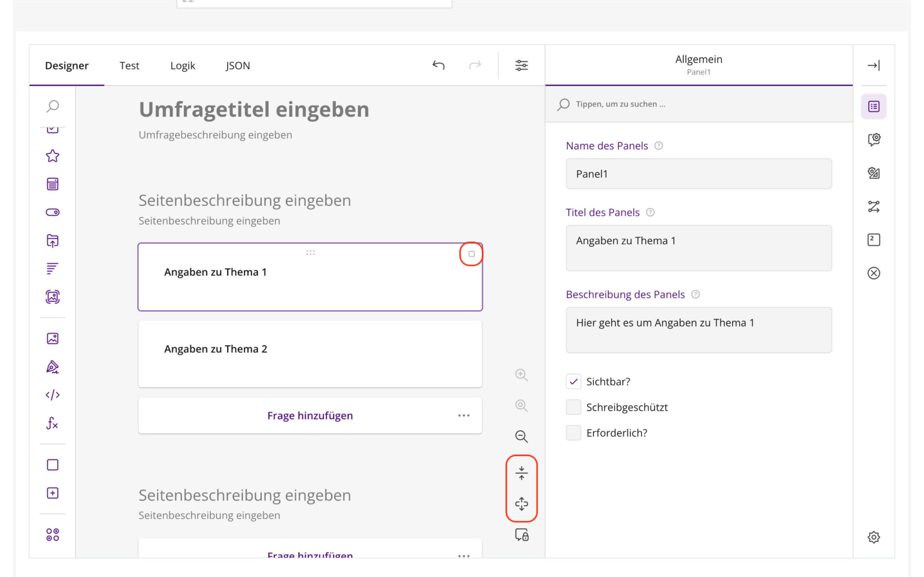
Task: Click the Titel des Panels input field
Action: pyautogui.click(x=698, y=248)
